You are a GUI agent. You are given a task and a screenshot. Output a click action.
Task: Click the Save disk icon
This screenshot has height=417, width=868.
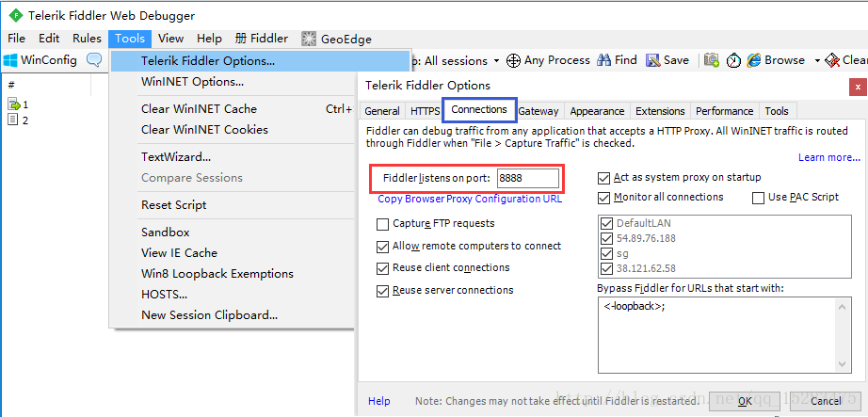coord(652,60)
